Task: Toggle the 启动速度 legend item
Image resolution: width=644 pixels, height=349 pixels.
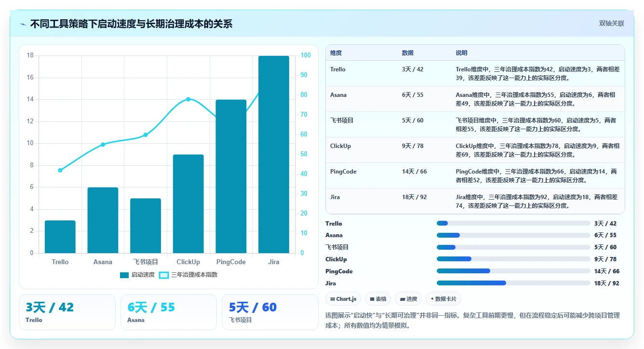Action: 137,275
